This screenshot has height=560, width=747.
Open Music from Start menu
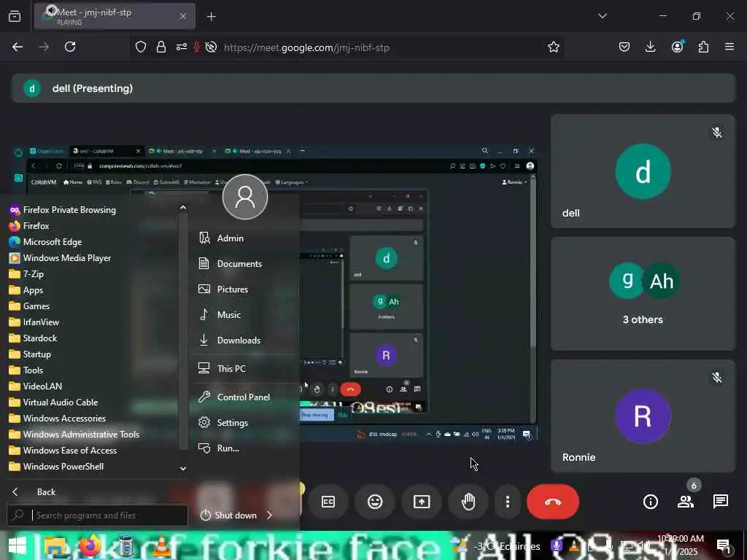coord(220,315)
